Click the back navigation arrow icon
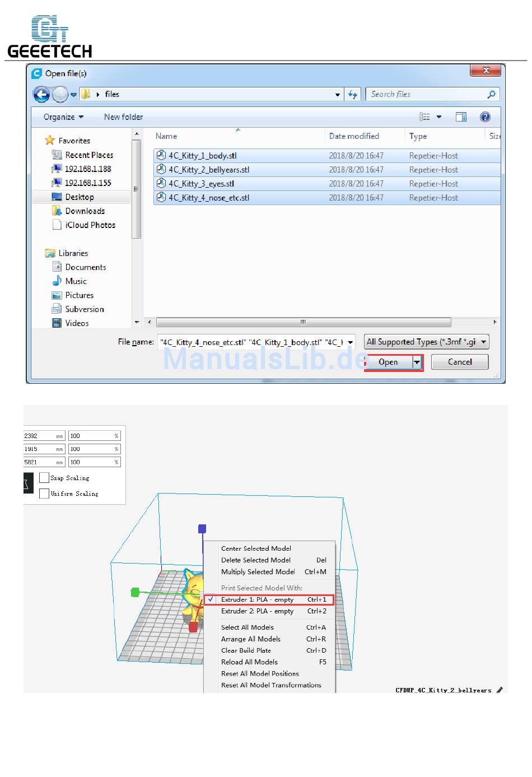 tap(41, 95)
